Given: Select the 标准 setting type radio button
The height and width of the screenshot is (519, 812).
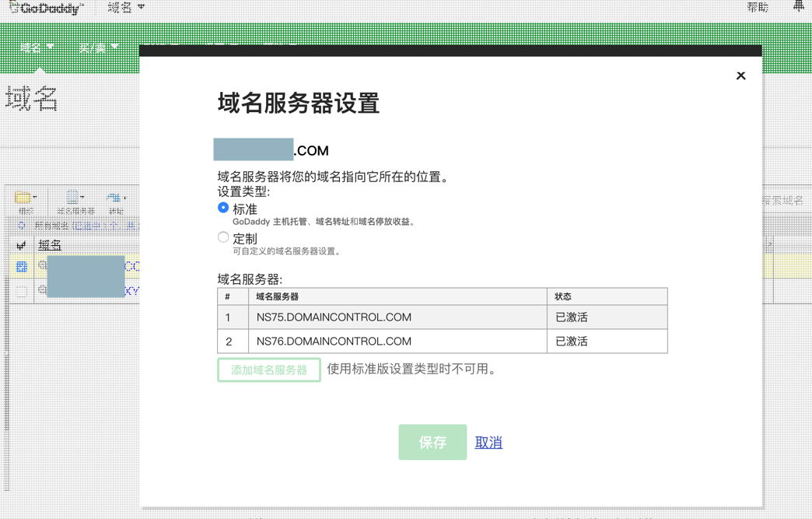Looking at the screenshot, I should [x=223, y=208].
